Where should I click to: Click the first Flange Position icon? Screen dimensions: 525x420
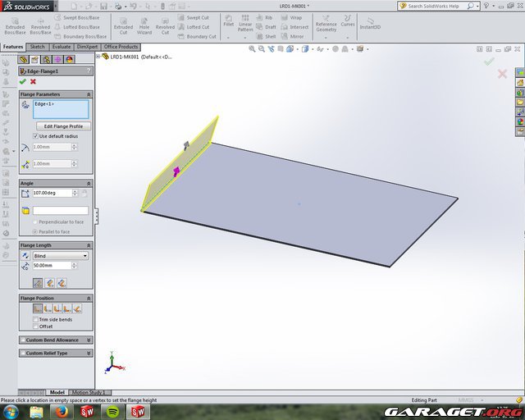pyautogui.click(x=38, y=308)
